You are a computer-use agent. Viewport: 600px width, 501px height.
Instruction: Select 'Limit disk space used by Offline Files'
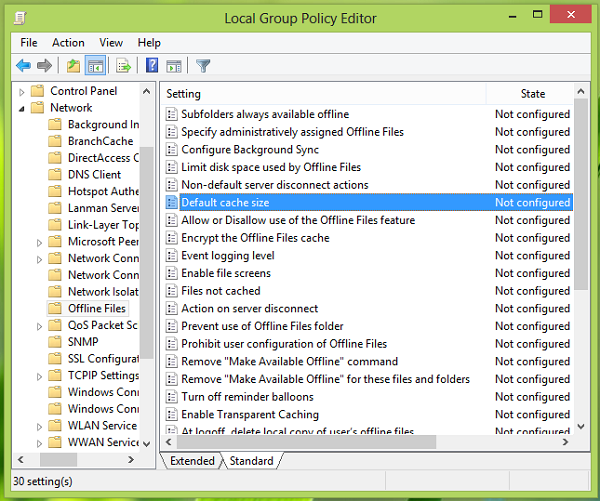(x=271, y=167)
